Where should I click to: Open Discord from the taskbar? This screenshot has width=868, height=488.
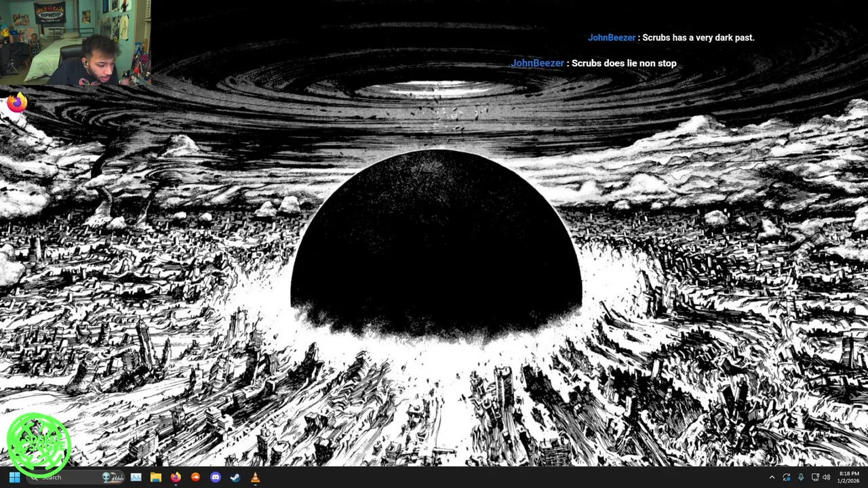pyautogui.click(x=216, y=477)
